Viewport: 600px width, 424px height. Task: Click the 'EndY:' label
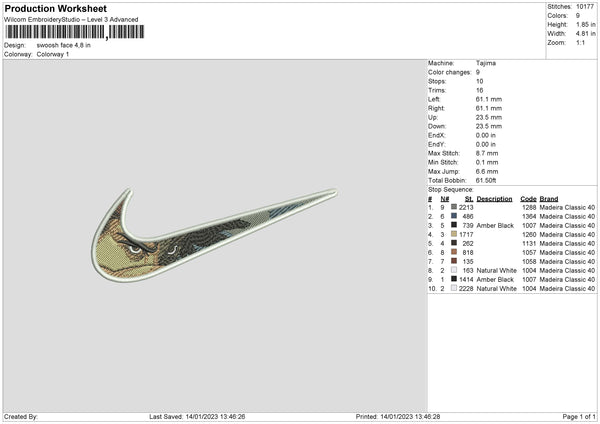click(x=437, y=144)
